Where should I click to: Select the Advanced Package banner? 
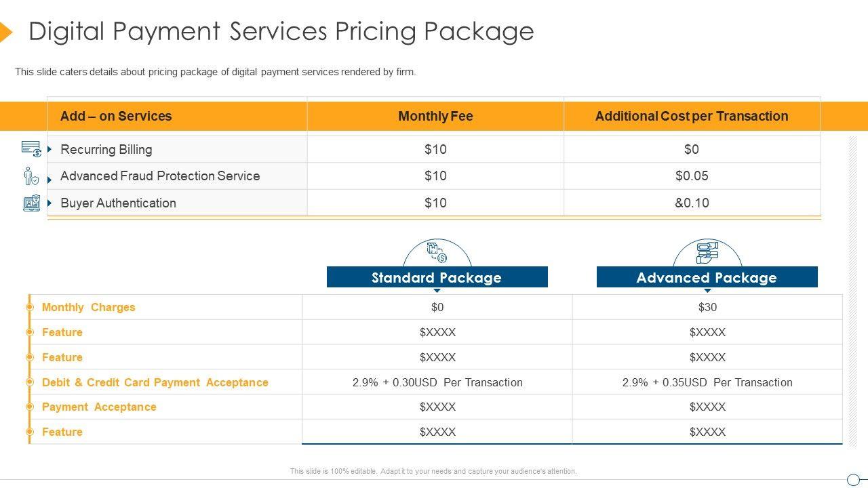(x=707, y=277)
